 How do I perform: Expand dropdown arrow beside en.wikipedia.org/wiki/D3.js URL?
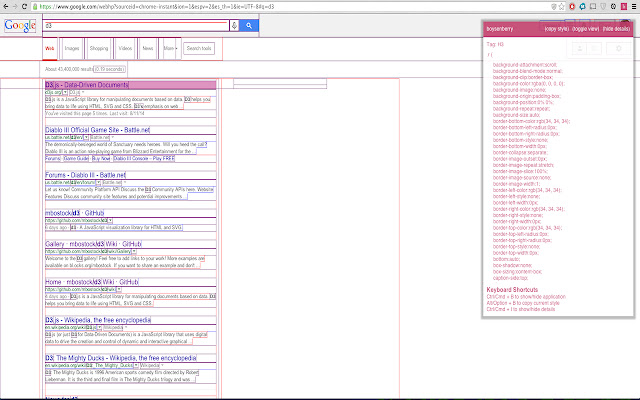pos(99,328)
